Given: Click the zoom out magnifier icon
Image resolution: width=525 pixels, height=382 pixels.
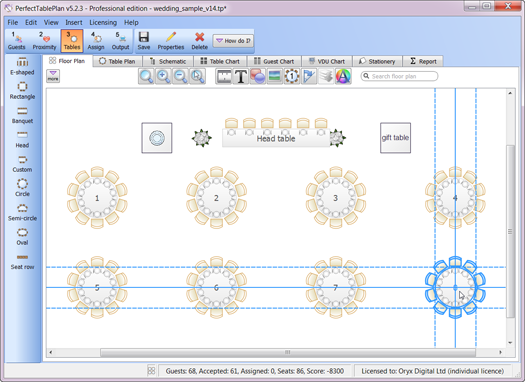Looking at the screenshot, I should point(180,76).
